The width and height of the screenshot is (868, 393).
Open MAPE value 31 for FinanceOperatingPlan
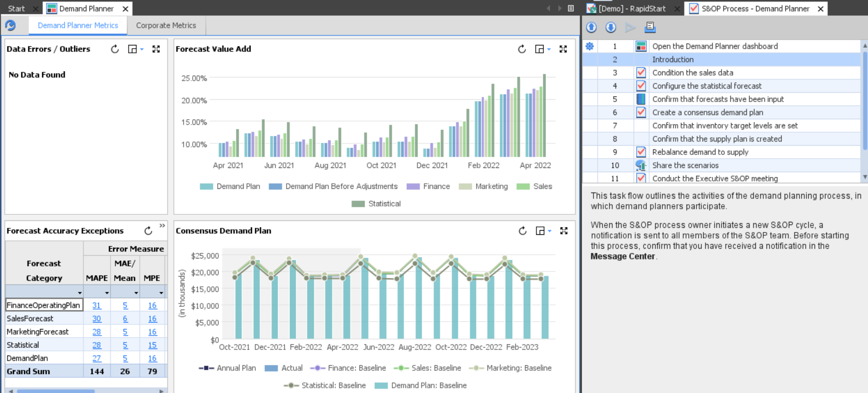click(x=96, y=305)
